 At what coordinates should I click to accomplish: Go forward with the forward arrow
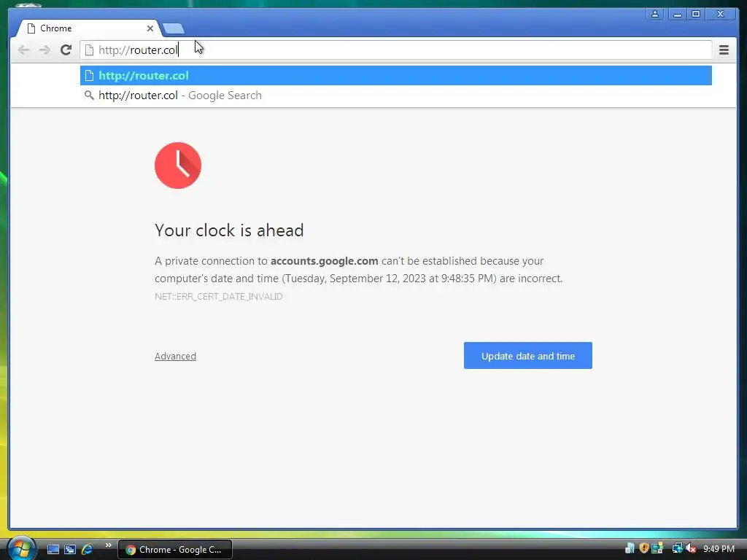click(44, 50)
